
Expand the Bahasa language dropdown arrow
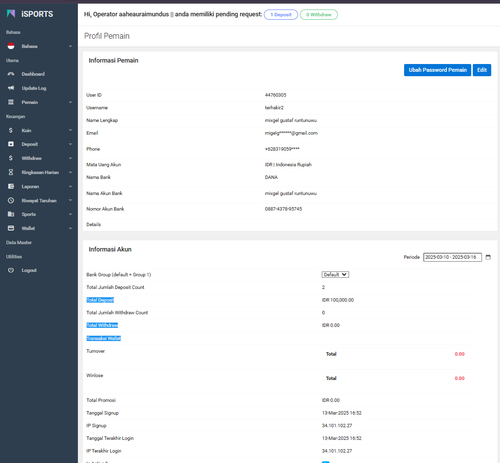70,46
